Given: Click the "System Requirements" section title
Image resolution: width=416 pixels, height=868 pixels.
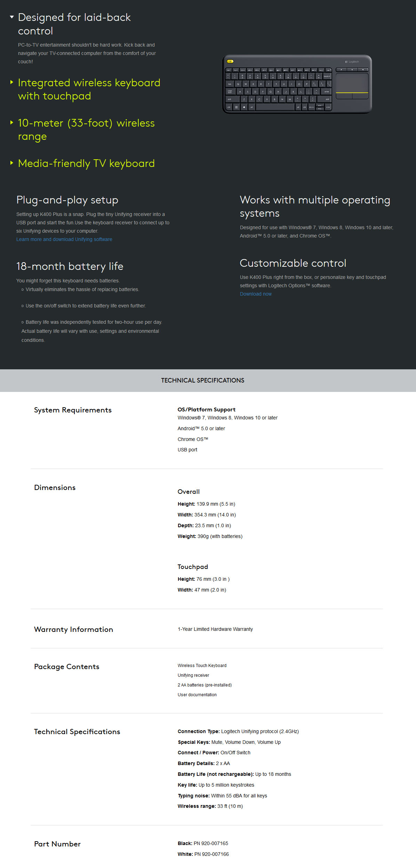Looking at the screenshot, I should 73,410.
